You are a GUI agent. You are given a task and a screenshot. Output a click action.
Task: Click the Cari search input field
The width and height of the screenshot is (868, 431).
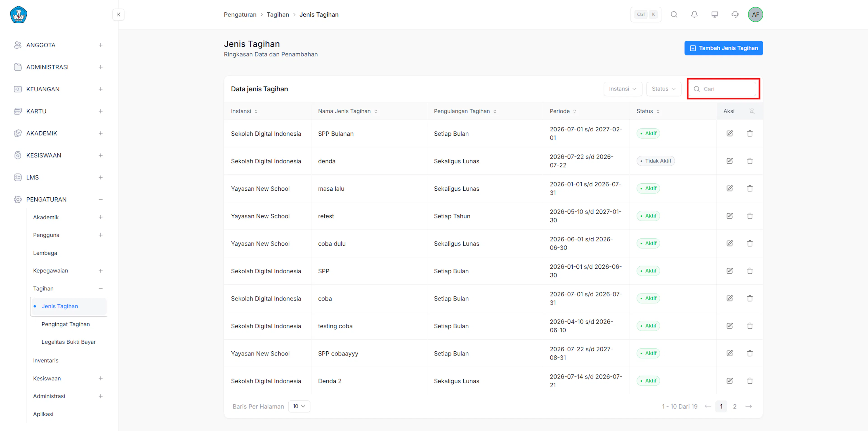(723, 89)
